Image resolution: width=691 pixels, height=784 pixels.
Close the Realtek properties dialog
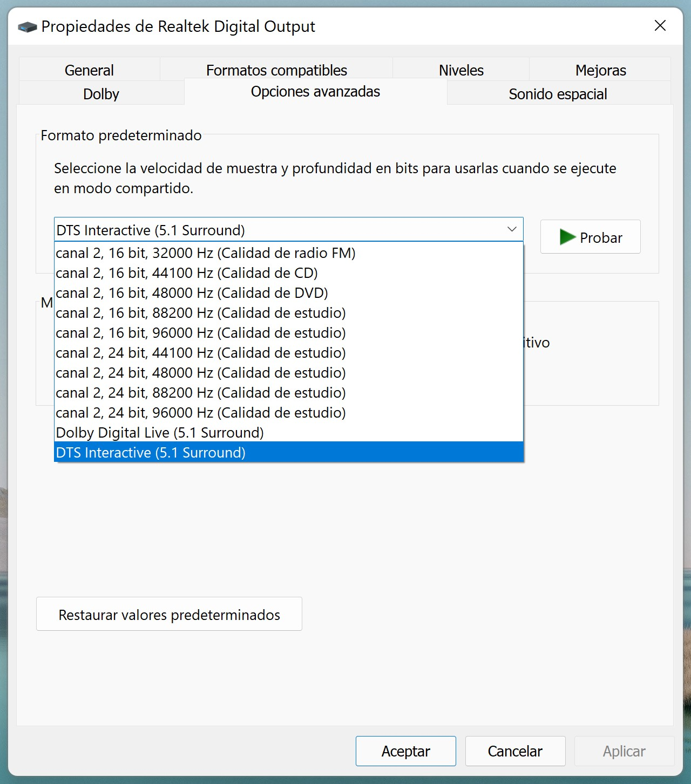(x=660, y=25)
